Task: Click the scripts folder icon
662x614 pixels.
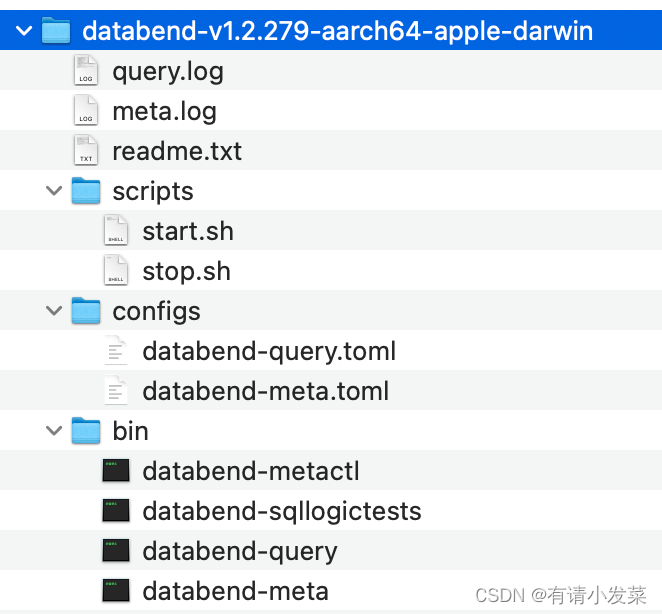Action: [x=87, y=191]
